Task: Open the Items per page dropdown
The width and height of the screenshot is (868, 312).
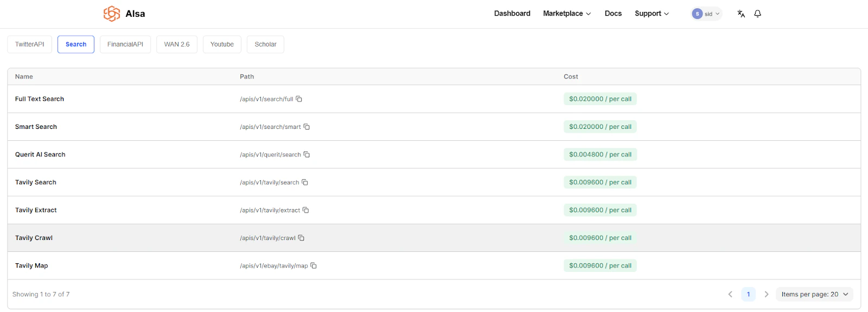Action: (814, 294)
